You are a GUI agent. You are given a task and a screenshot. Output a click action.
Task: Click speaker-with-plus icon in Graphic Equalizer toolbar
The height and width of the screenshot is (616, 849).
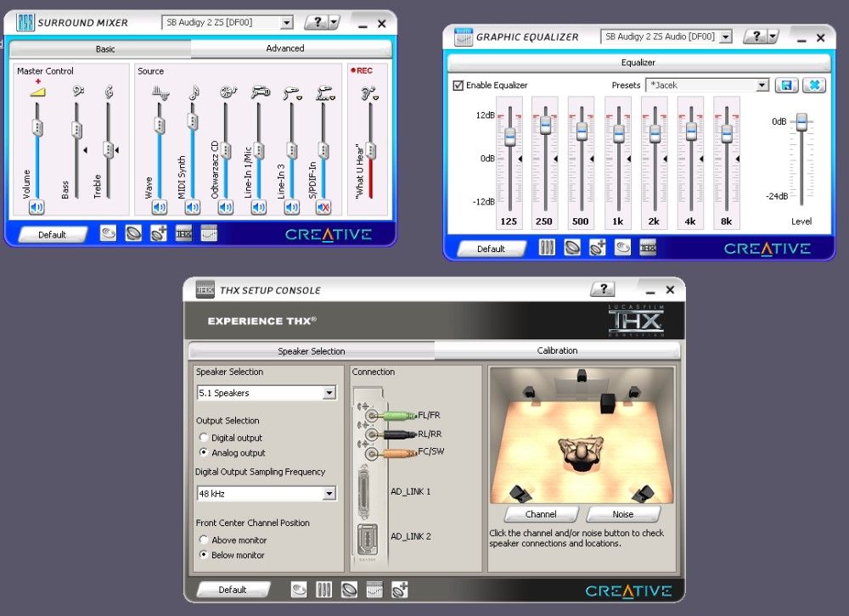(x=597, y=248)
